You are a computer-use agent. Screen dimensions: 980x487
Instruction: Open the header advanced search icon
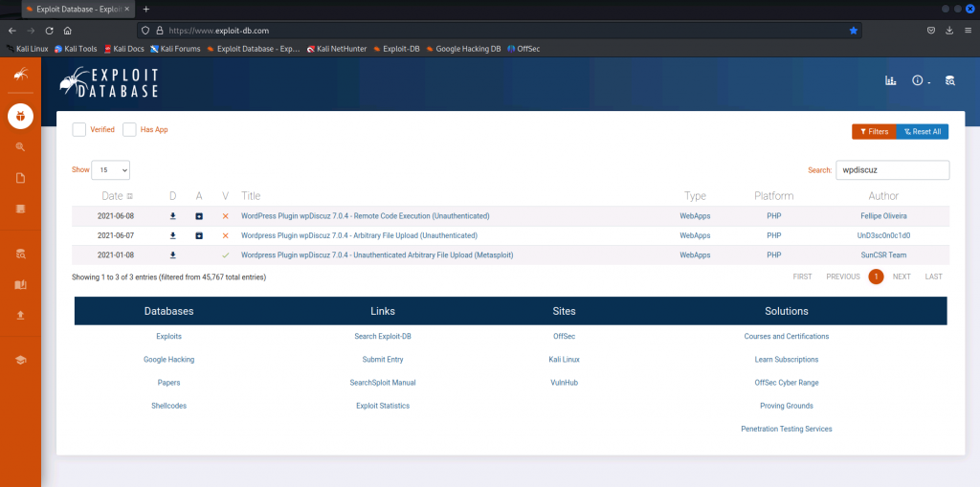pyautogui.click(x=950, y=80)
